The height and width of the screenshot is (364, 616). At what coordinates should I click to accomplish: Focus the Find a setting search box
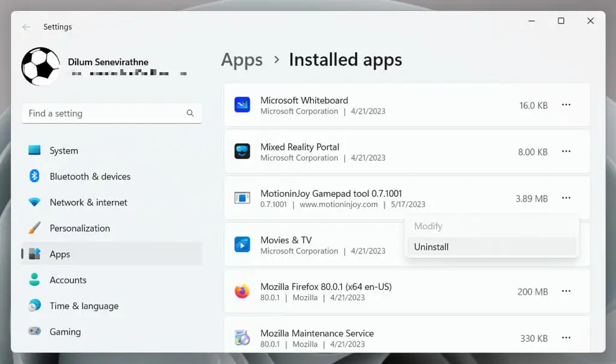[105, 113]
